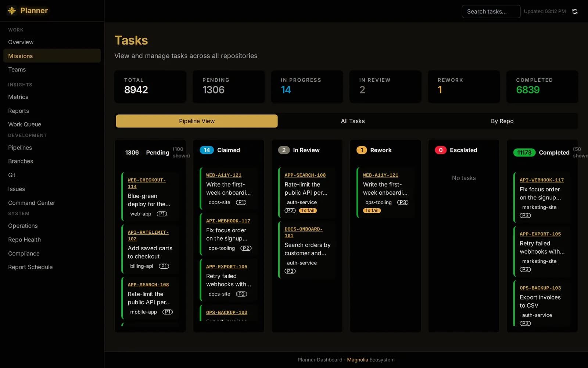Open Git in the sidebar

coord(52,175)
